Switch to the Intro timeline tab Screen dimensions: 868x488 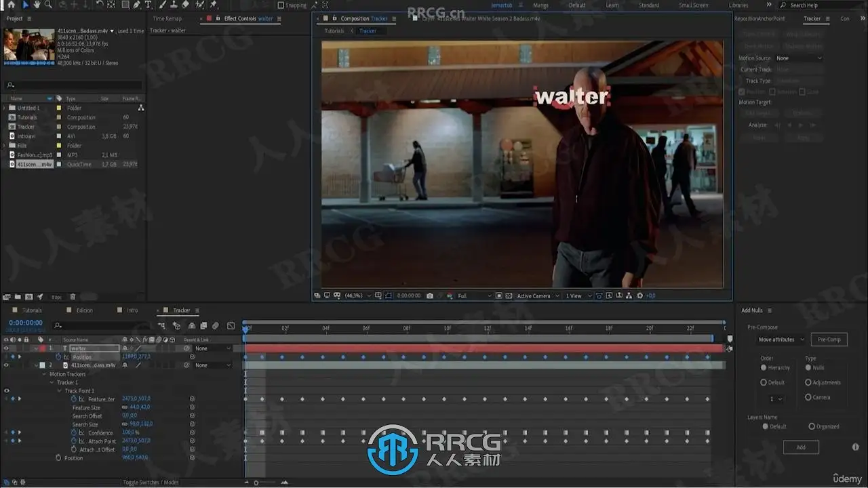(132, 310)
